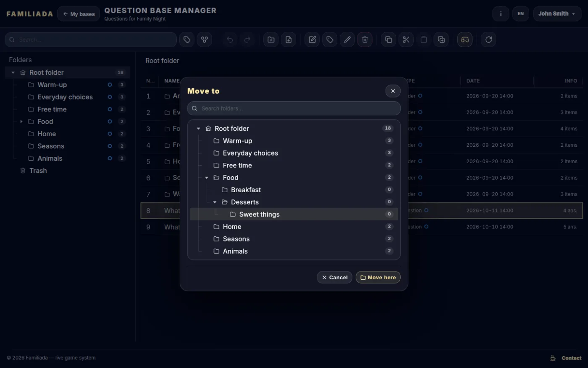
Task: Click the info button in header
Action: [x=501, y=14]
